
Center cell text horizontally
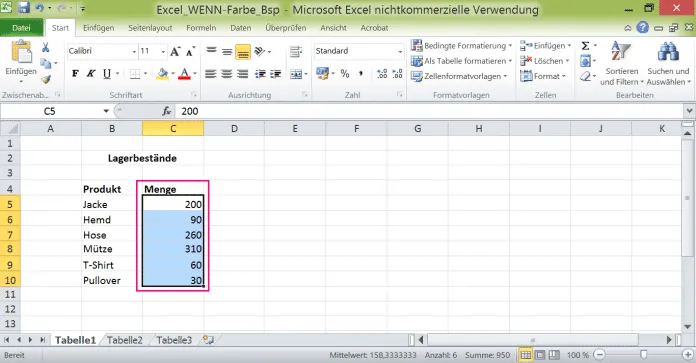coord(227,74)
